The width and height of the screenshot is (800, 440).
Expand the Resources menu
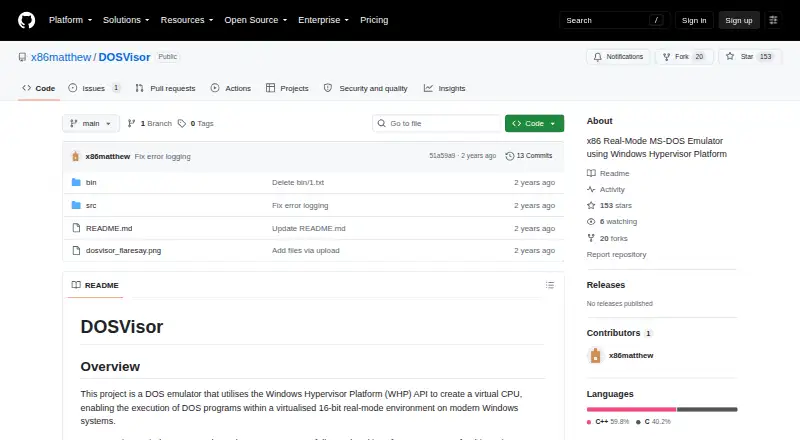187,20
